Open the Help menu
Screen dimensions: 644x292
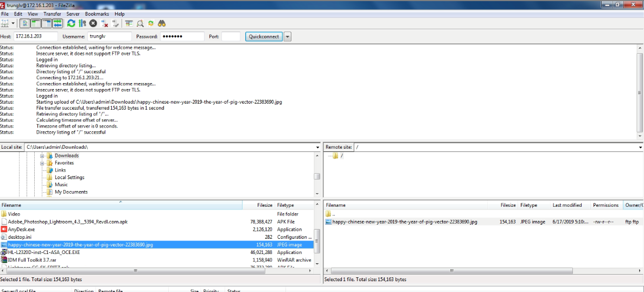click(x=119, y=14)
